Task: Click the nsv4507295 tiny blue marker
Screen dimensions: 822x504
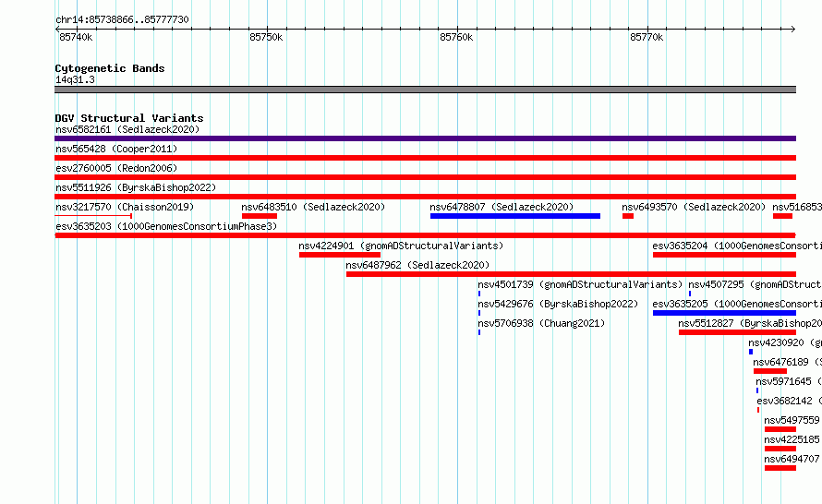Action: coord(690,294)
